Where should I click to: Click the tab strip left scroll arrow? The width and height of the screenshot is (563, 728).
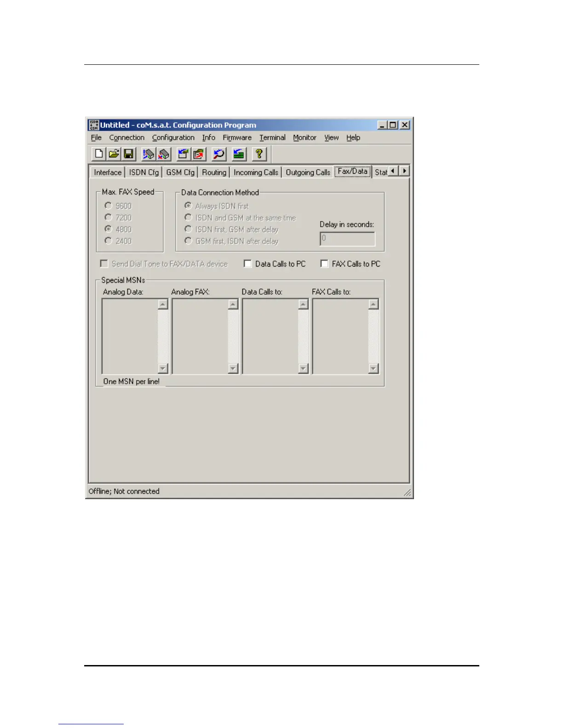[393, 171]
